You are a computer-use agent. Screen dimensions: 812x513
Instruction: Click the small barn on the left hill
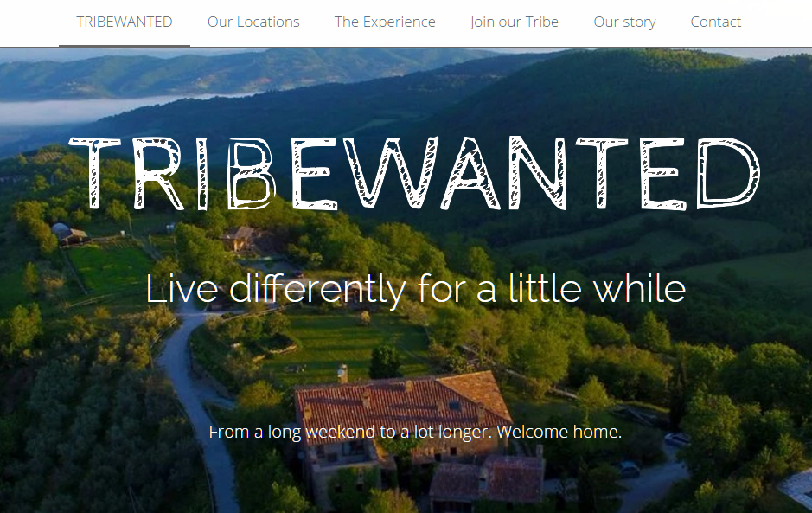(70, 234)
